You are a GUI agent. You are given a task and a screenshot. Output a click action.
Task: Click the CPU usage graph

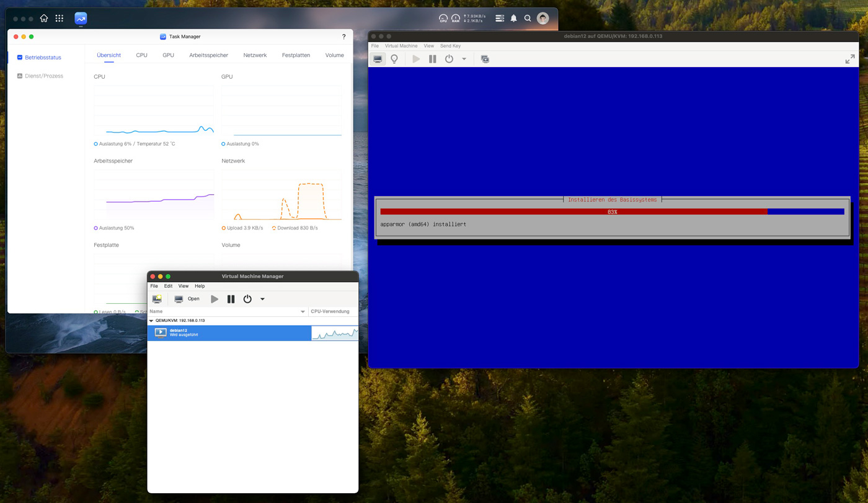(x=154, y=110)
